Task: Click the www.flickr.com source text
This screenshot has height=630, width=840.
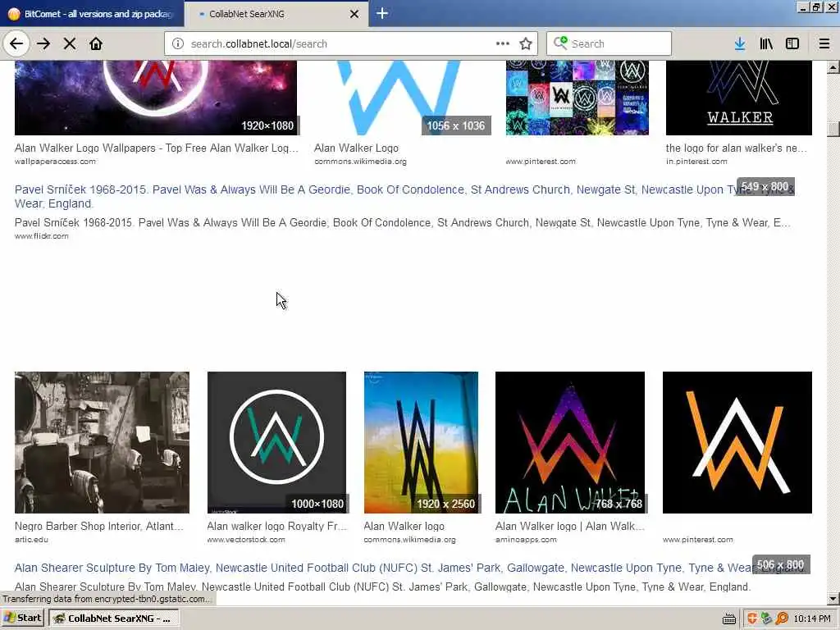Action: pos(42,236)
